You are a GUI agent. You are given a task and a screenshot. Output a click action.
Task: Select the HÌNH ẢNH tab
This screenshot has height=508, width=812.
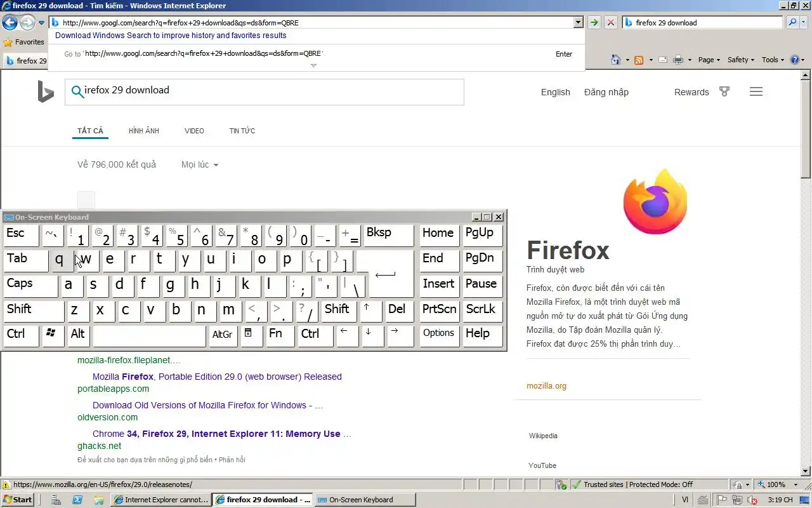click(x=143, y=131)
